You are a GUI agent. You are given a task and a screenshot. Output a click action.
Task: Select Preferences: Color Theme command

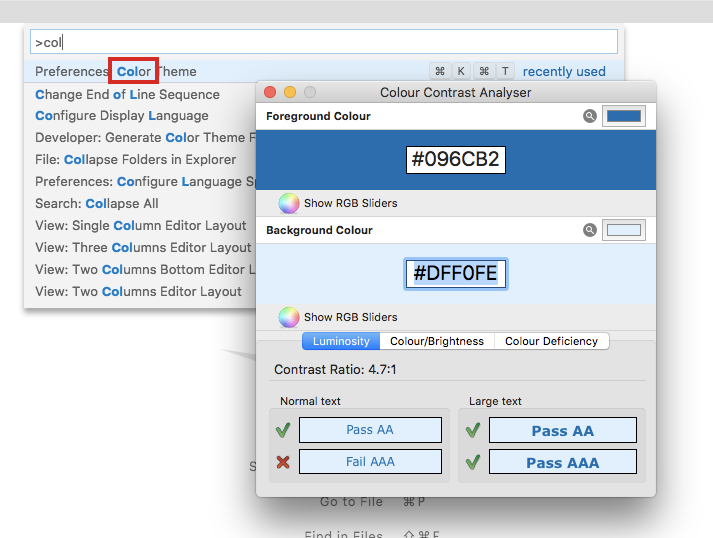(324, 71)
